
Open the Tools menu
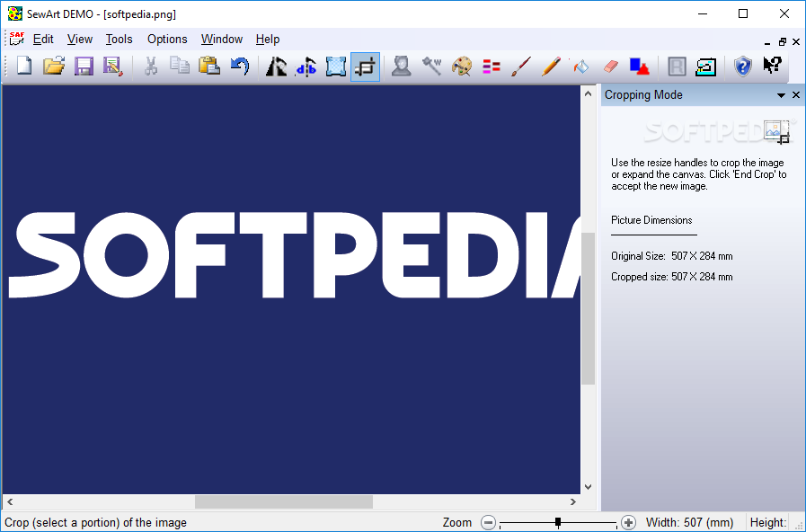click(119, 39)
